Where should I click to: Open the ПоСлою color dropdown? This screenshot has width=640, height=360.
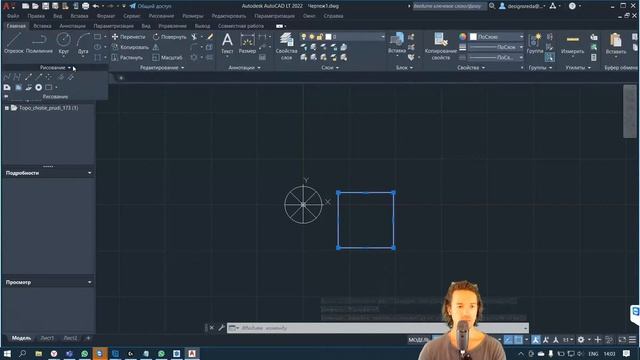point(521,37)
